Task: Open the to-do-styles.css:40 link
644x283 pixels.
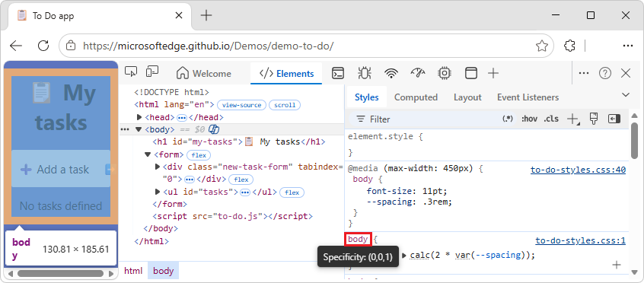Action: click(578, 170)
